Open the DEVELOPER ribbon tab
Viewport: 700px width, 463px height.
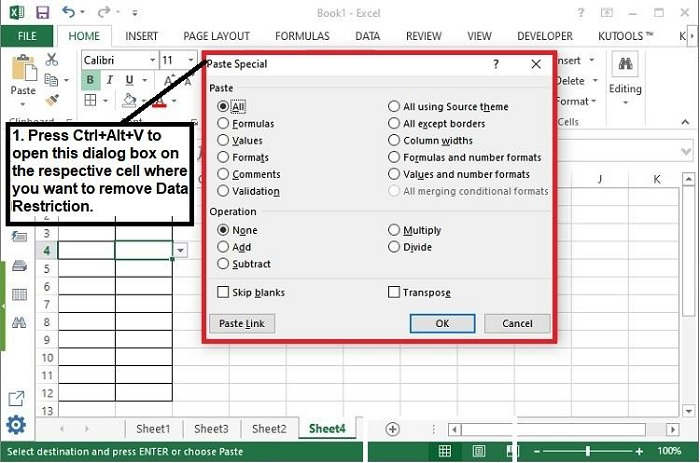pyautogui.click(x=545, y=36)
